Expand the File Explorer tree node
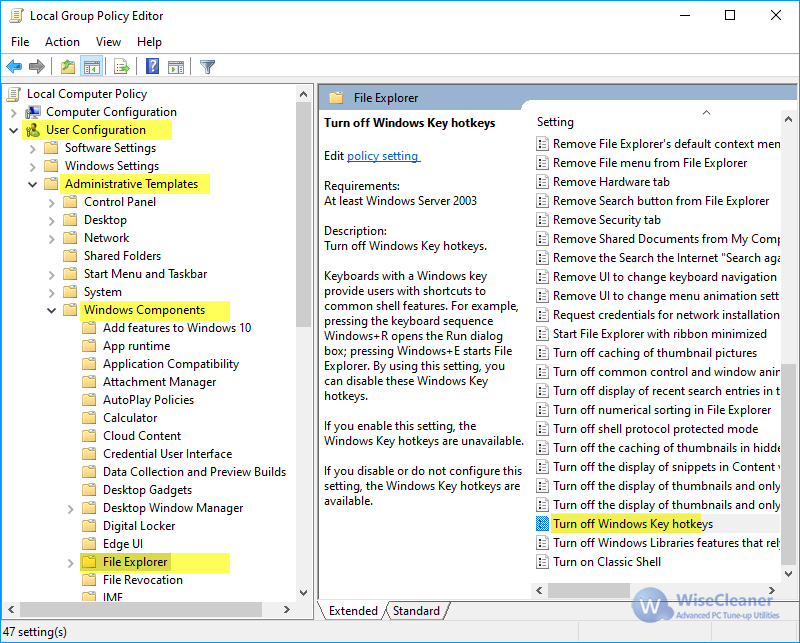This screenshot has width=800, height=643. pyautogui.click(x=70, y=562)
